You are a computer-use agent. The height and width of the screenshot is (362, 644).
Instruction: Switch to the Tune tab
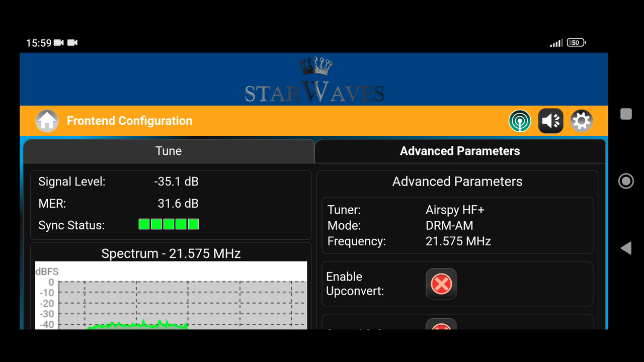[169, 151]
